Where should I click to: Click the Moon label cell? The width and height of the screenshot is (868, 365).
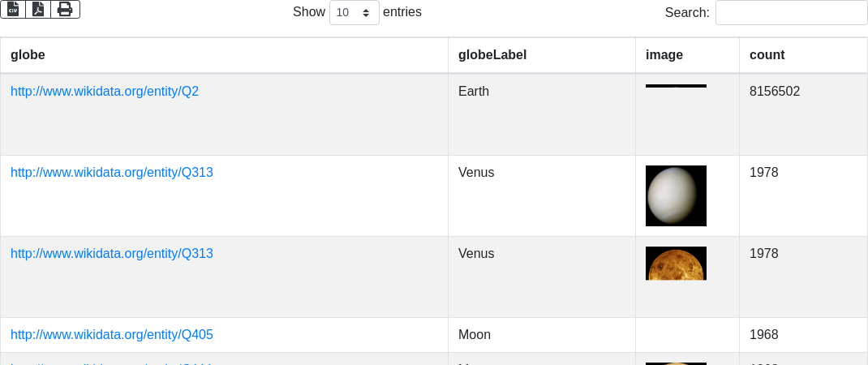point(475,335)
